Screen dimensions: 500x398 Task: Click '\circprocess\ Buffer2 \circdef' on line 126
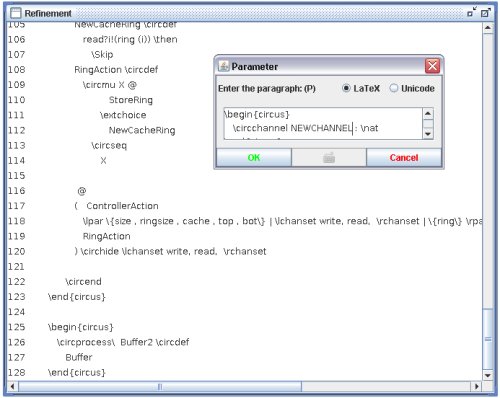pos(123,342)
